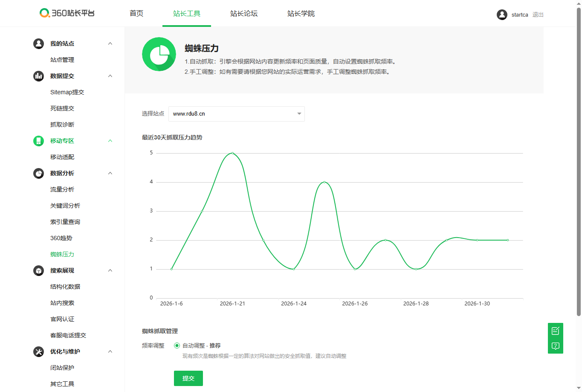Go to the 首页 tab

pos(136,14)
